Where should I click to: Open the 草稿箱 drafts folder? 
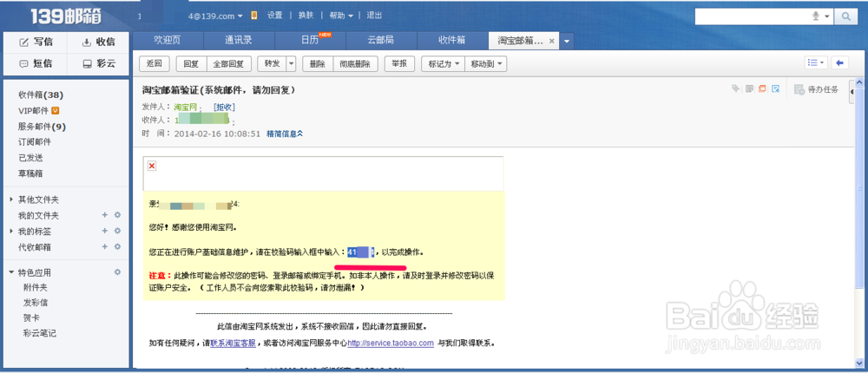point(30,173)
